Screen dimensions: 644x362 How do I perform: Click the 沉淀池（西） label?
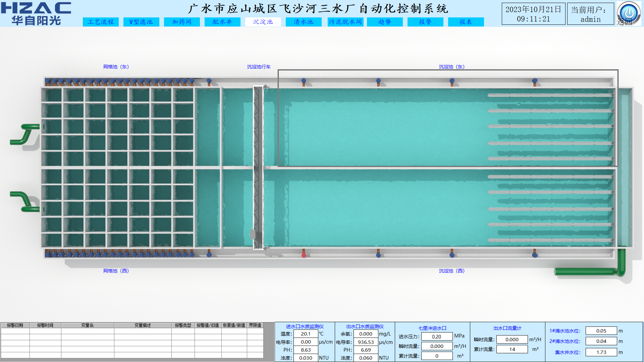pos(451,271)
